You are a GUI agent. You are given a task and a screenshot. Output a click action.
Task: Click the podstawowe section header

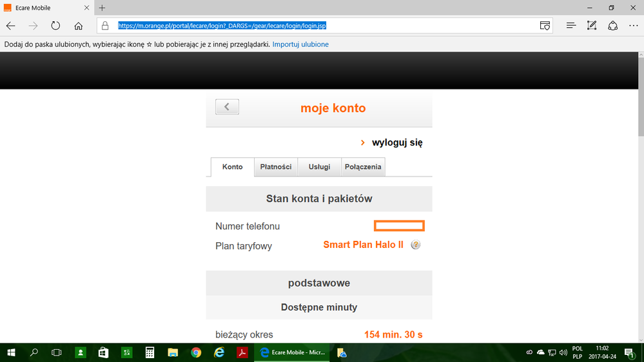click(319, 283)
